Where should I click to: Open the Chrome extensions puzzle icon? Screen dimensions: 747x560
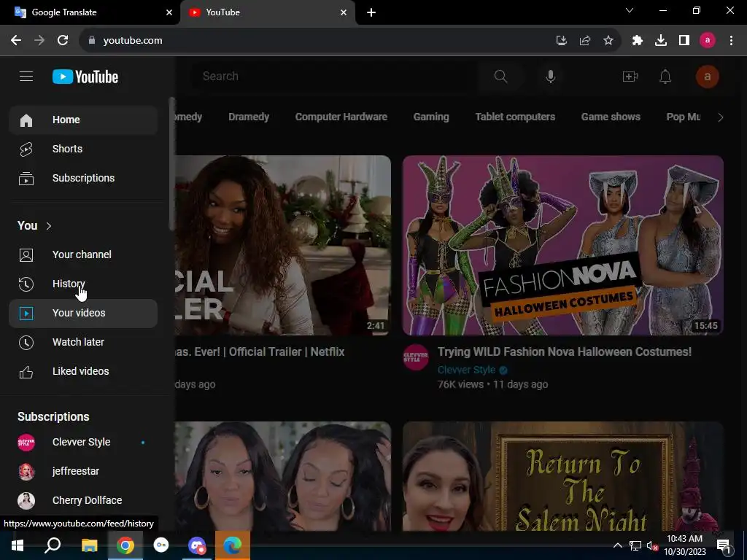(638, 41)
